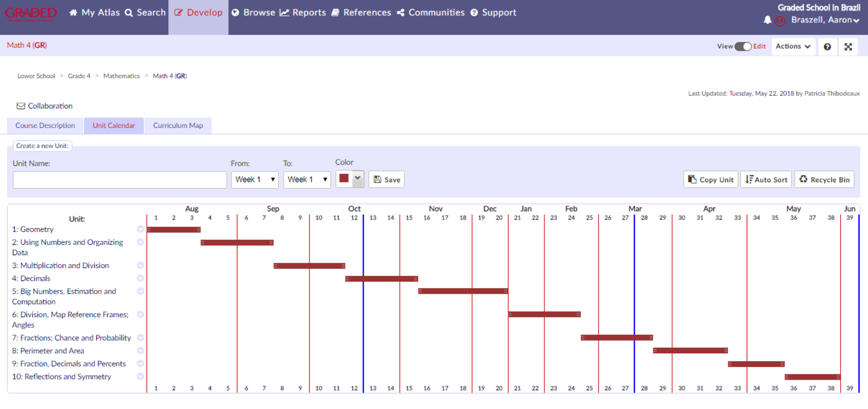Switch to the Curriculum Map tab
868x409 pixels.
coord(178,126)
